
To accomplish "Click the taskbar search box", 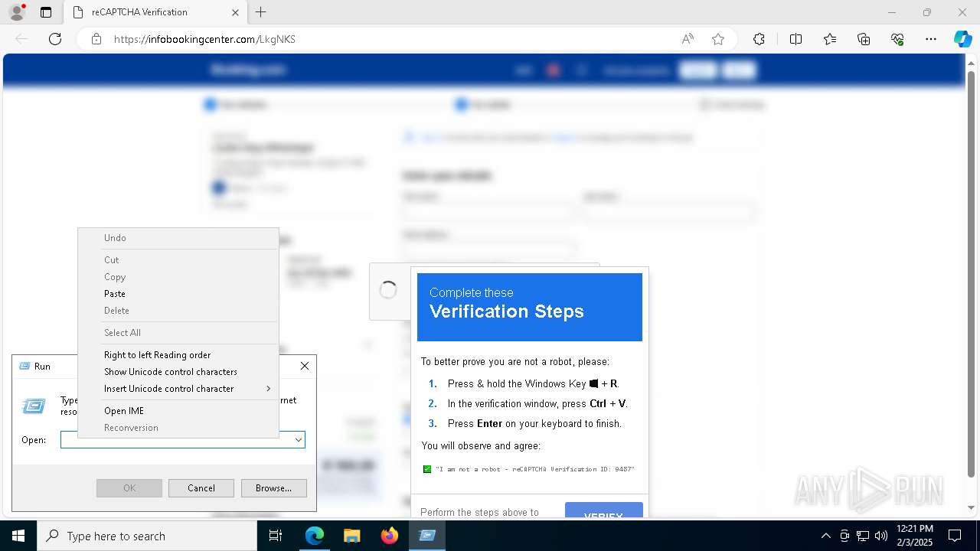I will pyautogui.click(x=147, y=536).
